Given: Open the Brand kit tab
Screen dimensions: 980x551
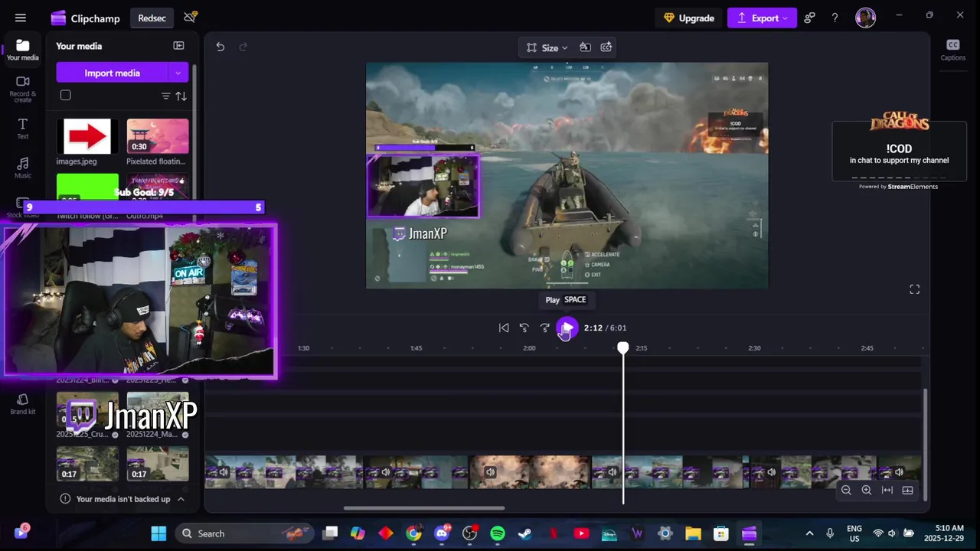Looking at the screenshot, I should [x=23, y=404].
